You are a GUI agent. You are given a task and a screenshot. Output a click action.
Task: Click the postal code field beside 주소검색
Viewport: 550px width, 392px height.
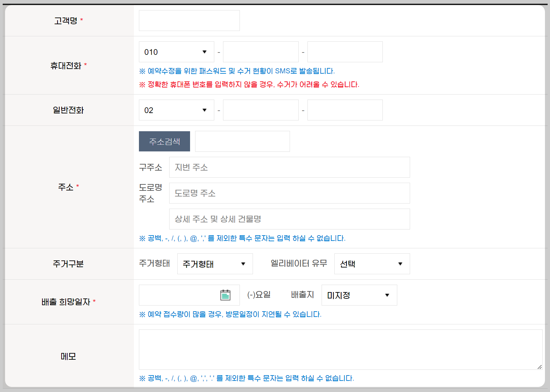tap(242, 141)
